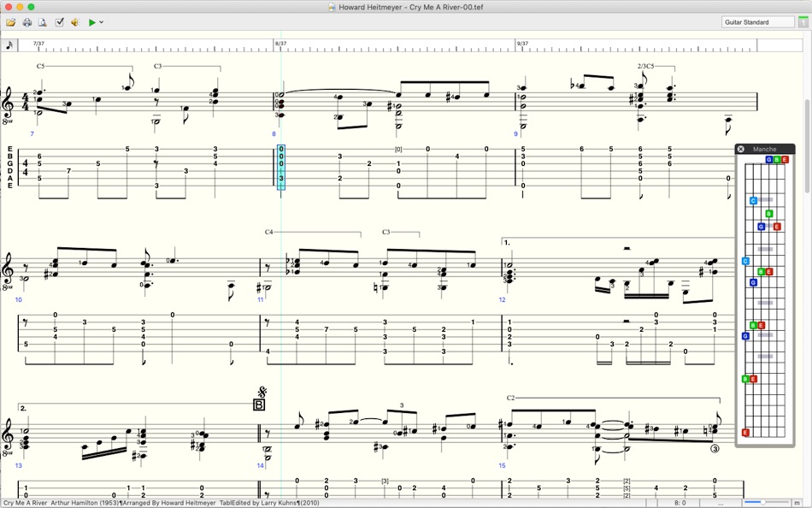The height and width of the screenshot is (508, 812).
Task: Click the 7/37 measure marker on ruler
Action: point(38,44)
